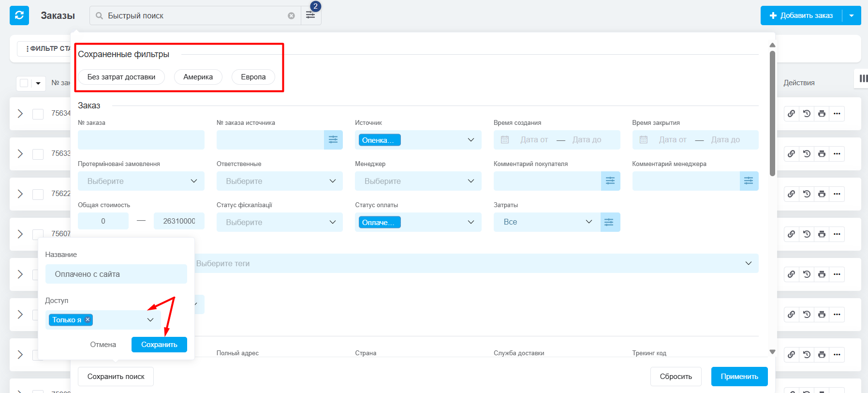Image resolution: width=868 pixels, height=393 pixels.
Task: Click the refresh orders icon
Action: [19, 15]
